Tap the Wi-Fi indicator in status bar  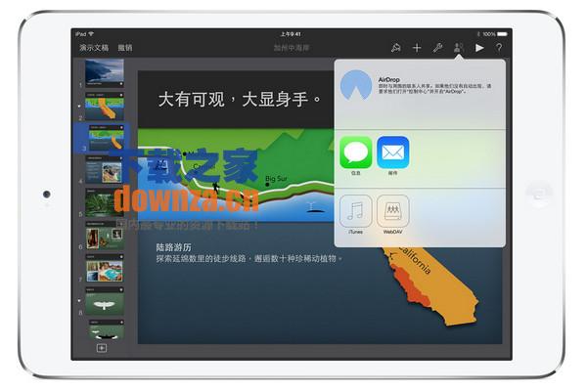91,34
